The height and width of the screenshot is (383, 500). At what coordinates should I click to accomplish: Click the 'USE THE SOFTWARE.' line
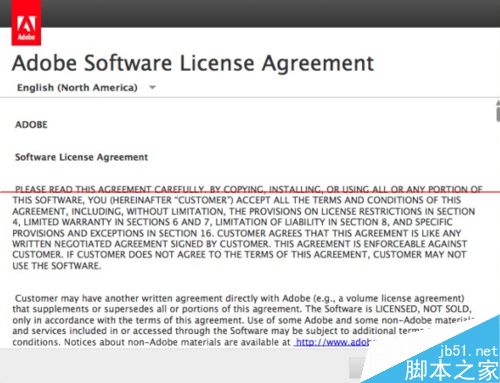[57, 266]
